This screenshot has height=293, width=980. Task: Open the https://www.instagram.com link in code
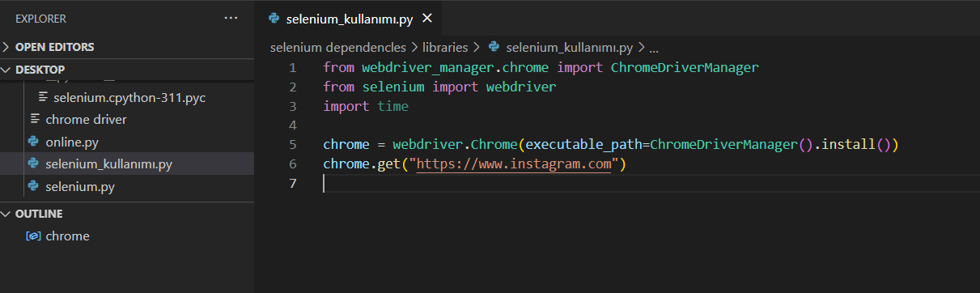click(513, 164)
